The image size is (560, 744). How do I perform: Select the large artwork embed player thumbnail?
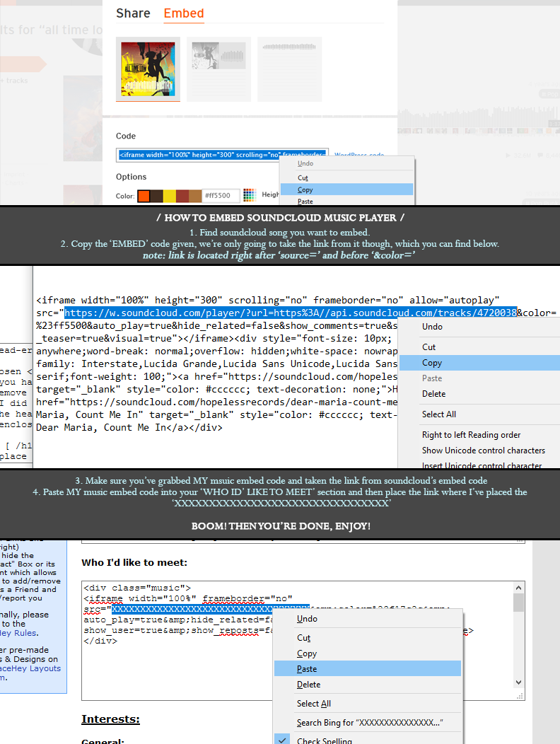coord(148,69)
